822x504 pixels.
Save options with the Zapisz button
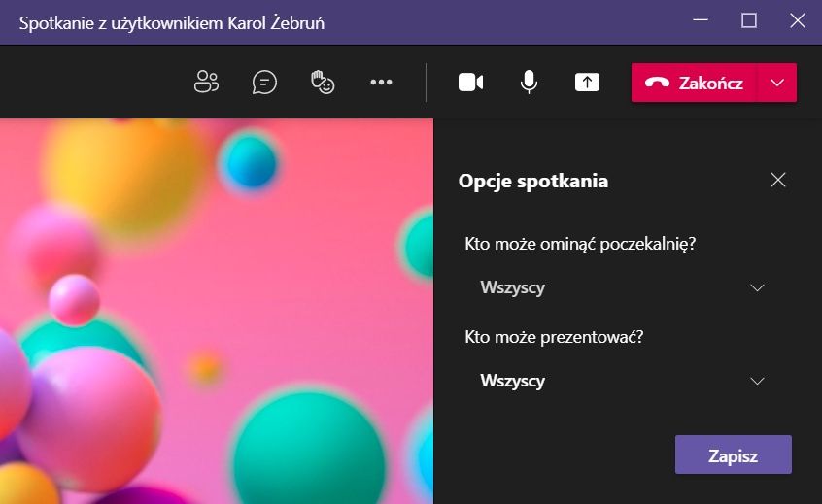734,454
